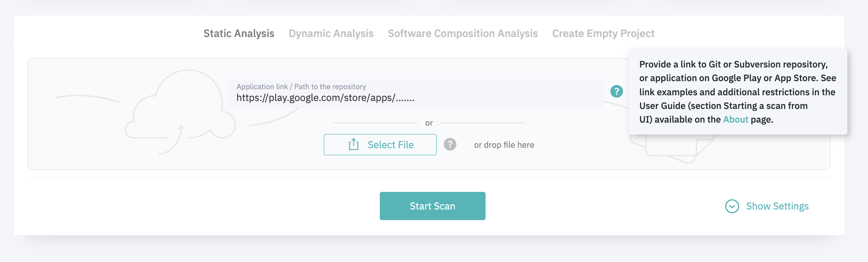868x262 pixels.
Task: Click the gray help icon near Select File
Action: point(450,144)
